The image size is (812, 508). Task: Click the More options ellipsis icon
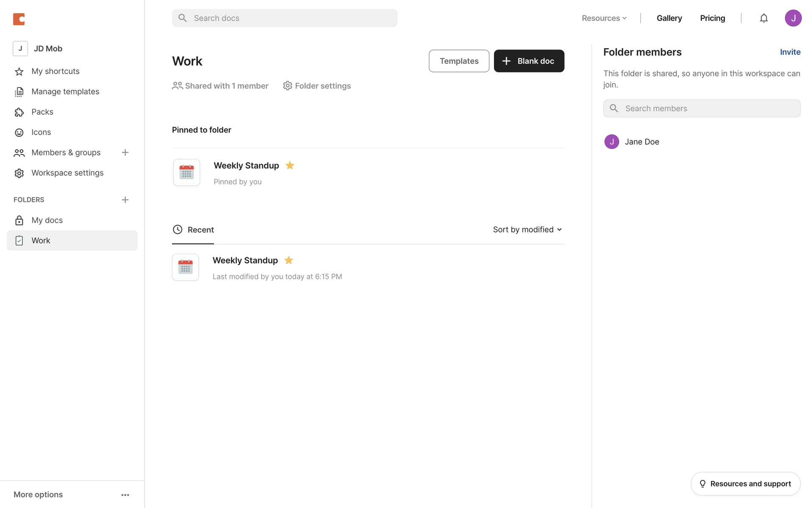click(x=125, y=495)
